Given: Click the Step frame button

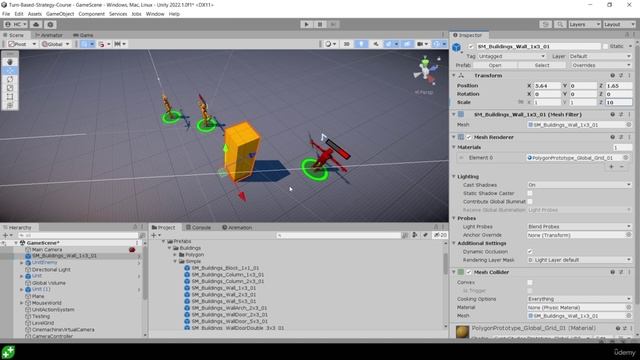Looking at the screenshot, I should click(333, 24).
